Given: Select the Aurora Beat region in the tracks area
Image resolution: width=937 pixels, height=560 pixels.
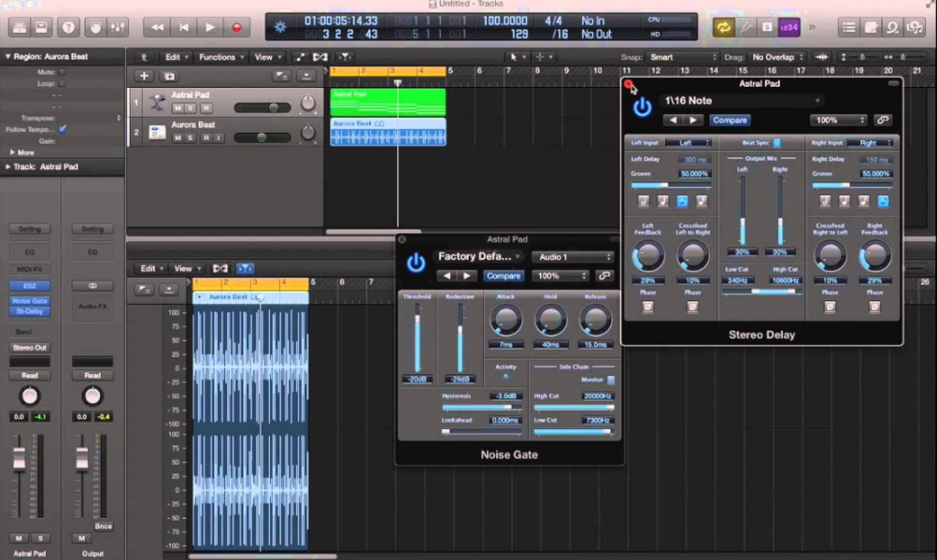Looking at the screenshot, I should pyautogui.click(x=388, y=135).
